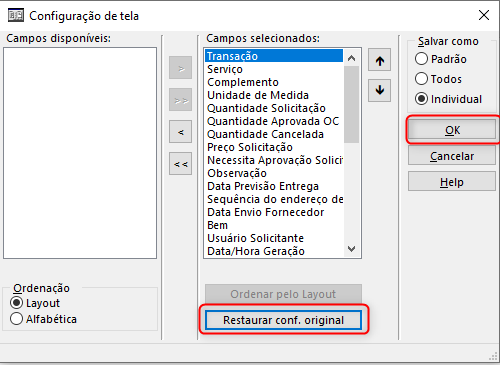Confirm the configuration with OK
Image resolution: width=500 pixels, height=365 pixels.
[452, 130]
